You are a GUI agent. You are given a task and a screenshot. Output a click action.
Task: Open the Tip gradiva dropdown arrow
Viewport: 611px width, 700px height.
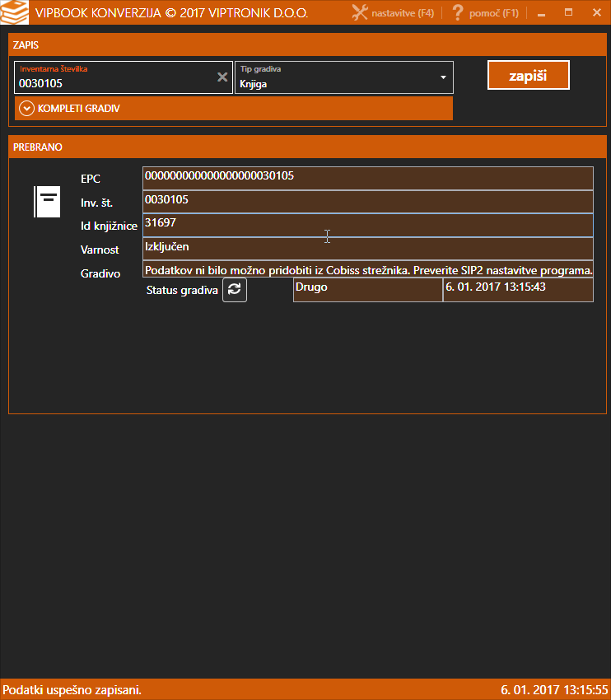tap(443, 77)
